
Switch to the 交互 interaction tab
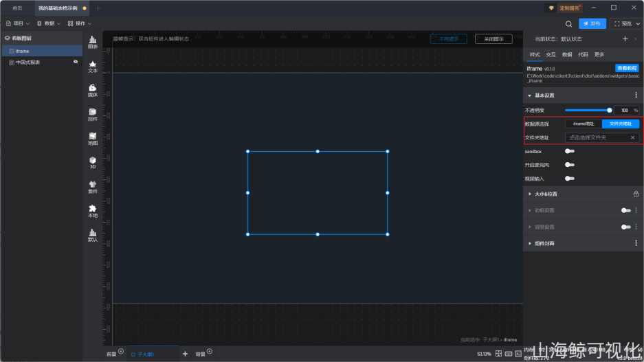(551, 54)
